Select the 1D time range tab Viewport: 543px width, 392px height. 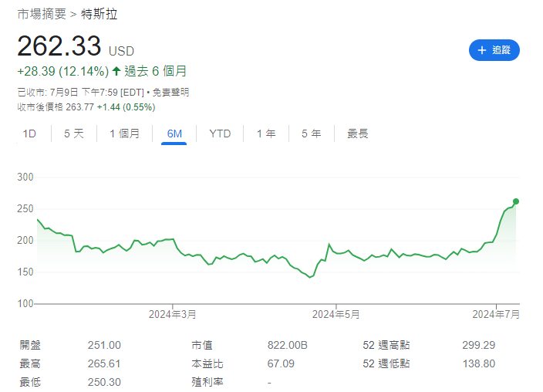pyautogui.click(x=29, y=133)
